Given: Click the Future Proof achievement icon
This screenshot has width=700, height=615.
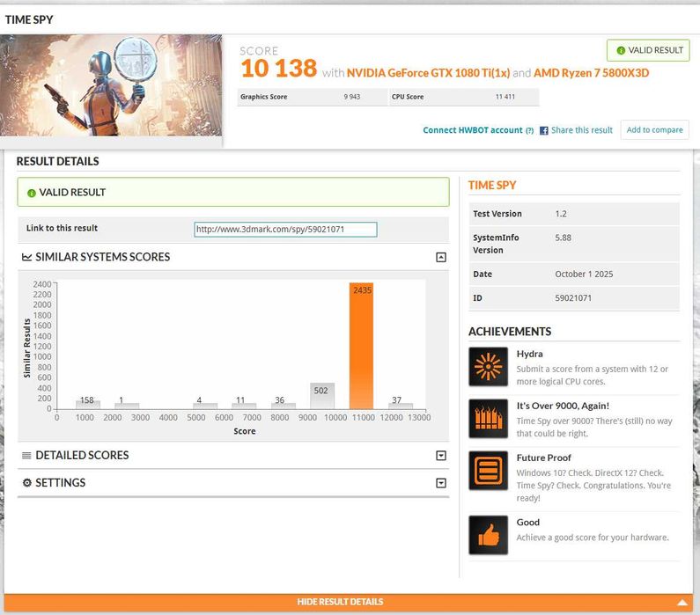Looking at the screenshot, I should [x=488, y=471].
